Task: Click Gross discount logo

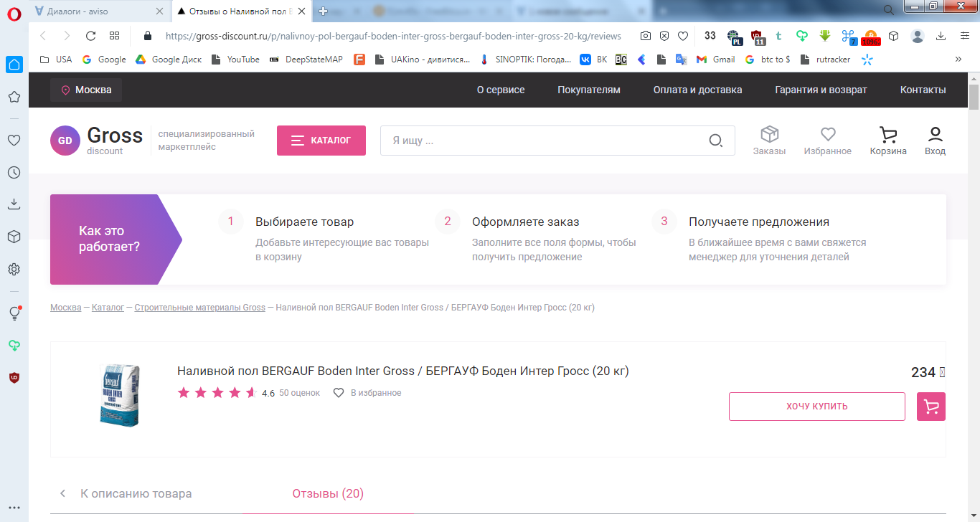Action: coord(97,141)
